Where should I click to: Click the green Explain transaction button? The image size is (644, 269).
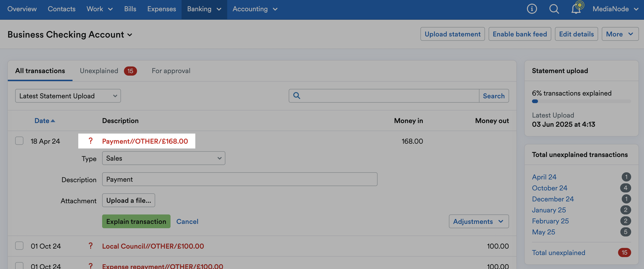[x=136, y=221]
